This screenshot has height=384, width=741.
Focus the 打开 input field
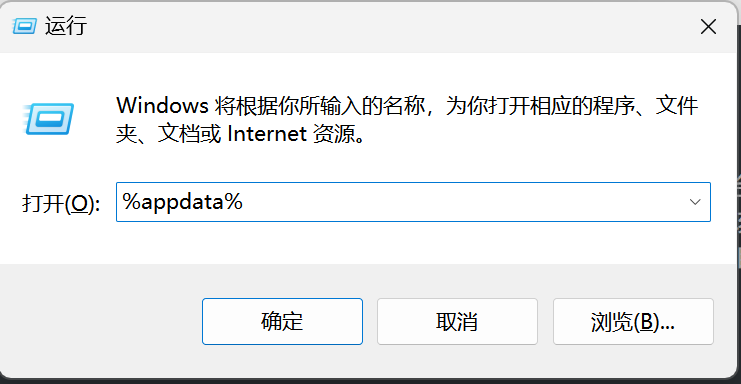click(x=413, y=202)
